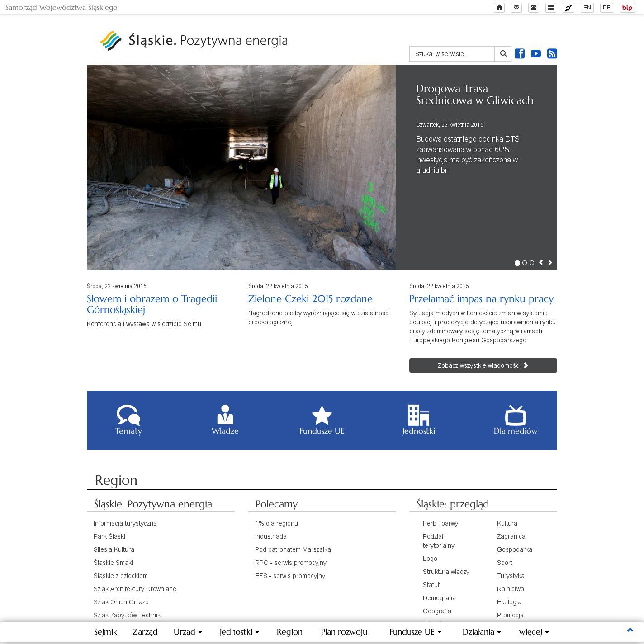The image size is (644, 644).
Task: Click the RSS feed icon
Action: point(552,54)
